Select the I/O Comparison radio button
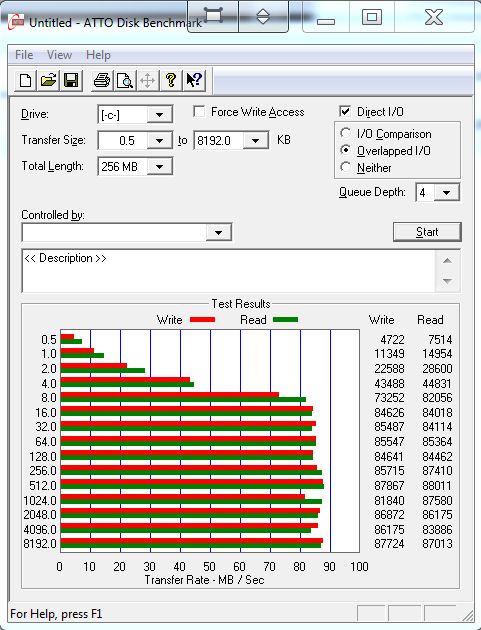 345,133
